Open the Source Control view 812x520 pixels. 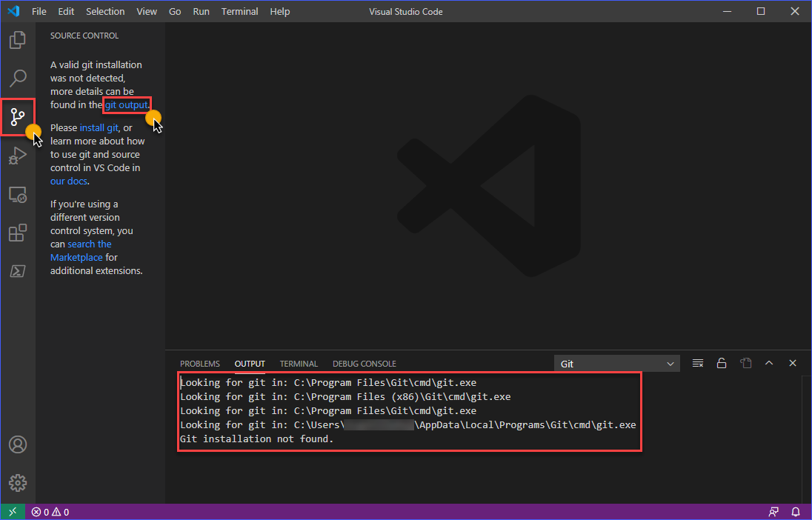click(x=18, y=117)
